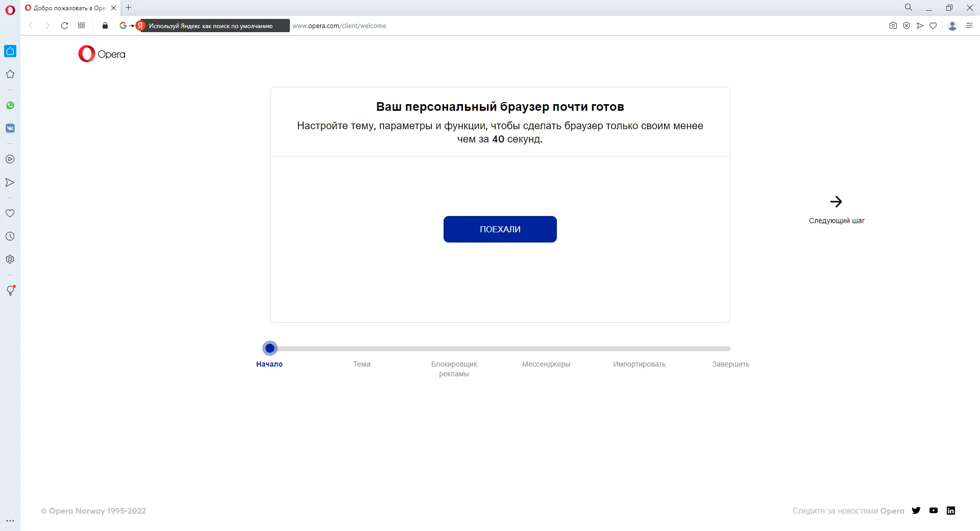Reload the current page
Viewport: 980px width, 531px height.
(64, 26)
